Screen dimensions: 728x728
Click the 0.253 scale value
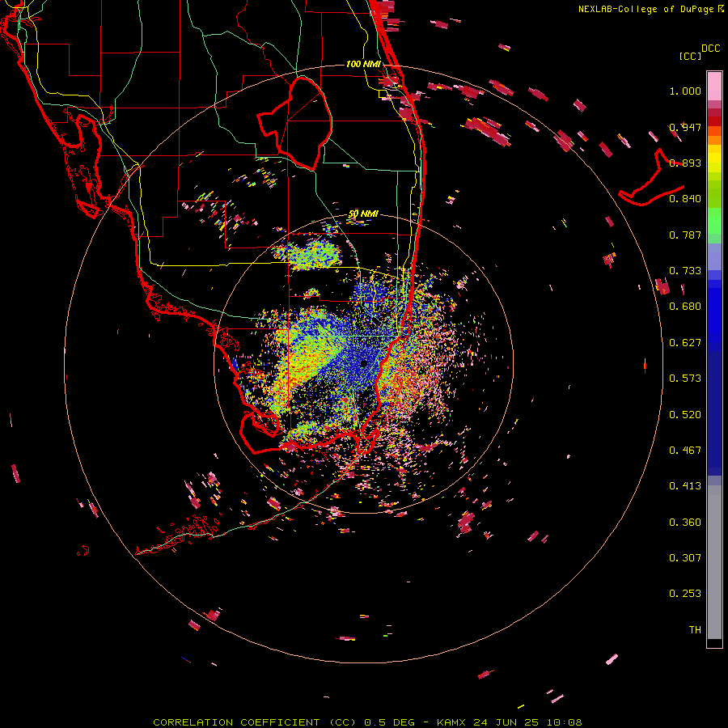(x=685, y=594)
